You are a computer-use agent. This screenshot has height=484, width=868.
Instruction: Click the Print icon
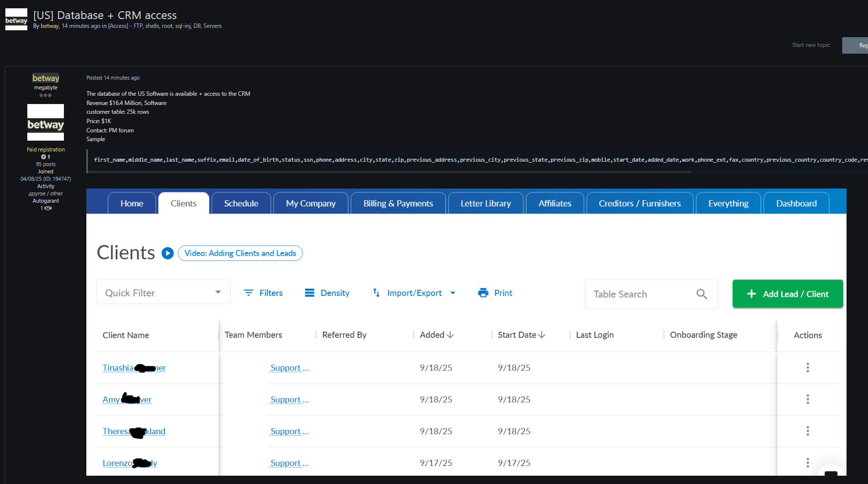[483, 293]
